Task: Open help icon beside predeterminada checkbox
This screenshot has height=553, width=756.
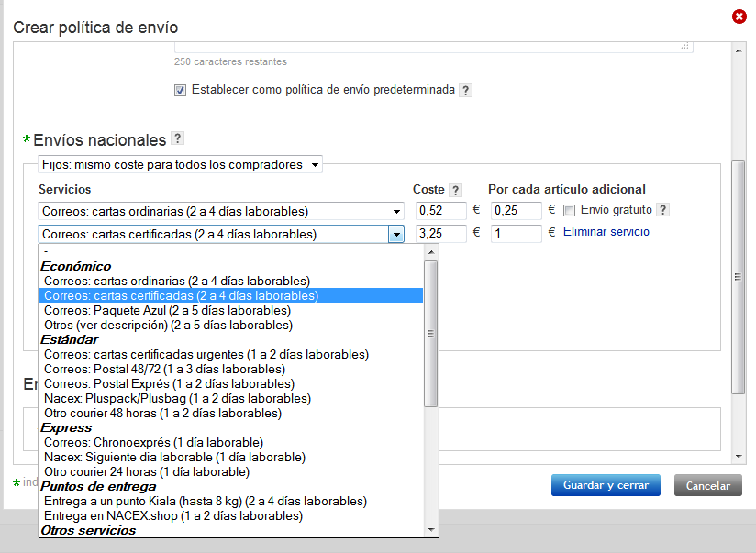Action: tap(465, 90)
